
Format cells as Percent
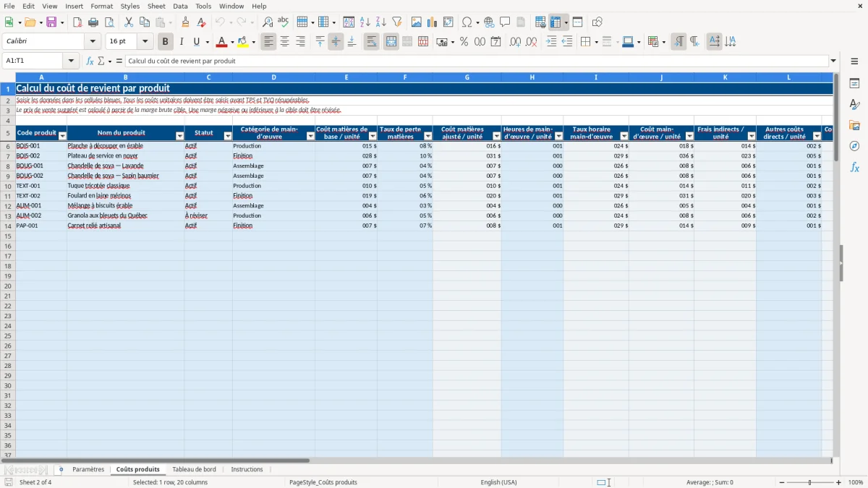tap(464, 42)
